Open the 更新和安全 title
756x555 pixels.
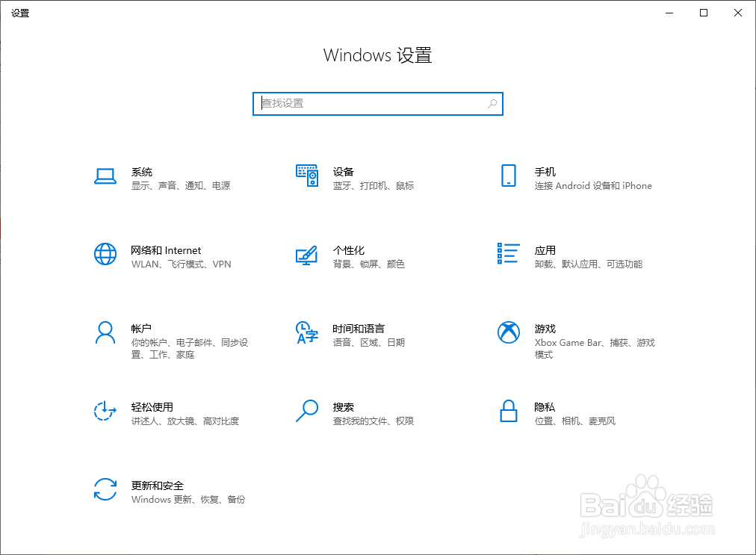[157, 486]
